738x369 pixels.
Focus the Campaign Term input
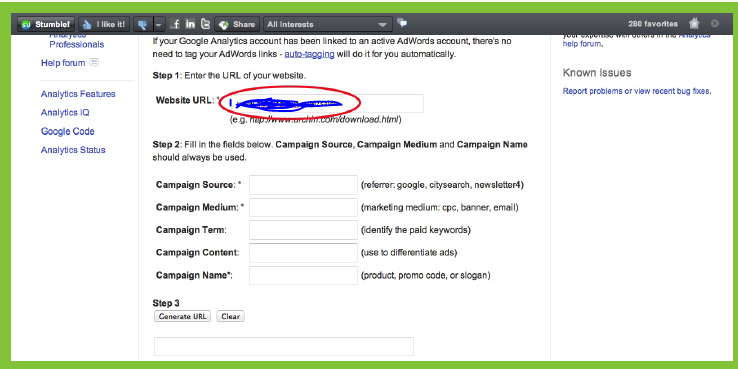click(x=303, y=230)
